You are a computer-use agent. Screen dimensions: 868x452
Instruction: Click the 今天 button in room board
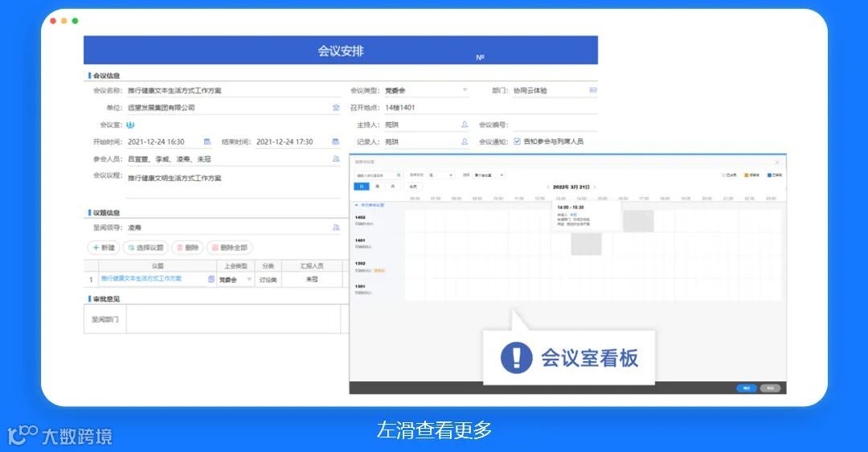point(413,187)
